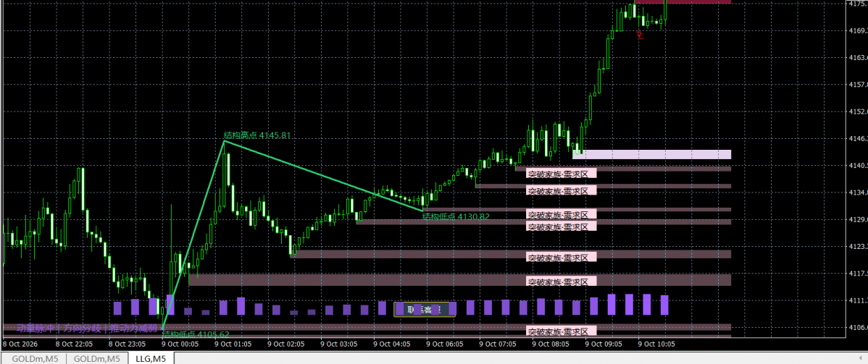Click the 9 Oct 08:05 time axis label

point(551,344)
